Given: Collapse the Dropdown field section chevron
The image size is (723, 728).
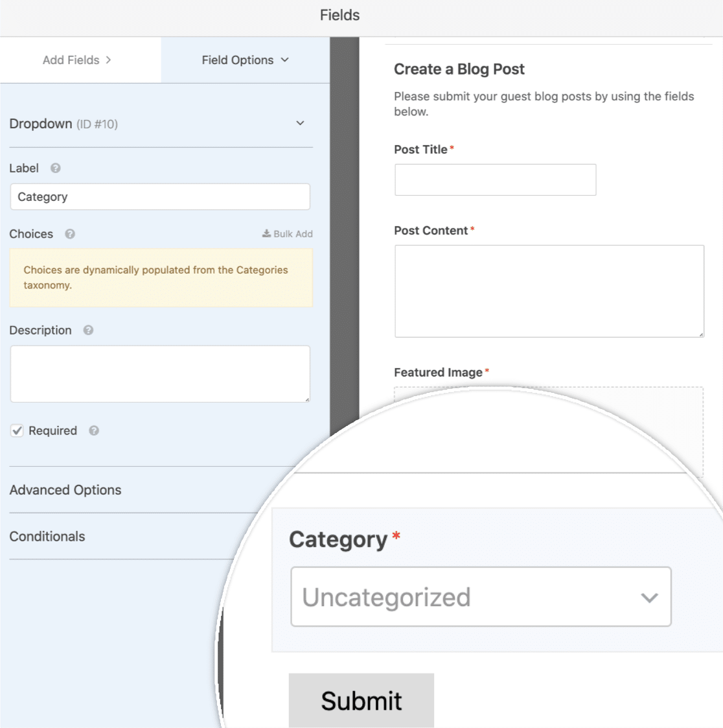Looking at the screenshot, I should click(x=300, y=124).
